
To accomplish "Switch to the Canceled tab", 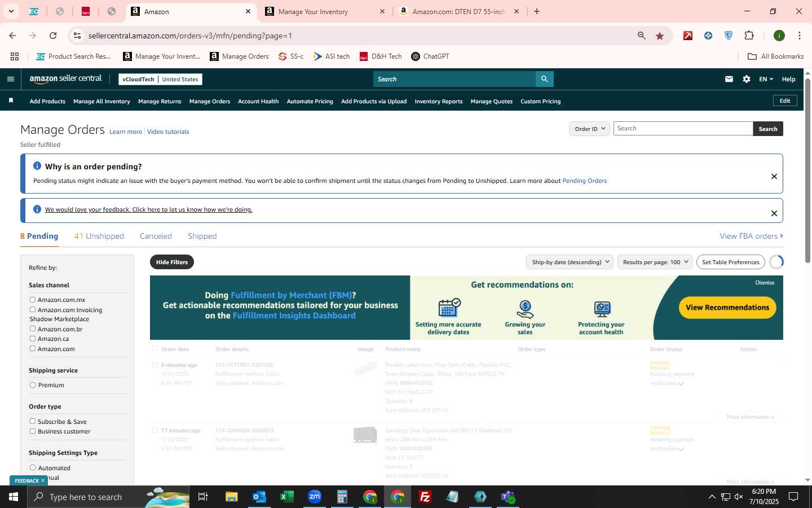I will coord(156,236).
